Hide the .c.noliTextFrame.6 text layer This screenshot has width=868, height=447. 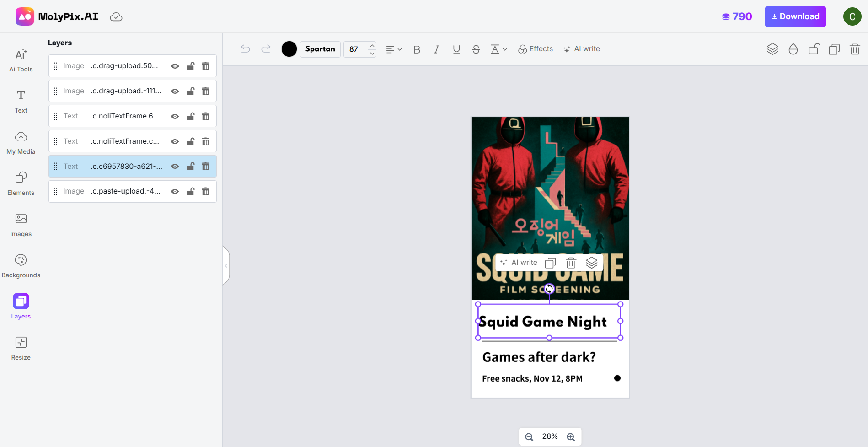tap(175, 117)
